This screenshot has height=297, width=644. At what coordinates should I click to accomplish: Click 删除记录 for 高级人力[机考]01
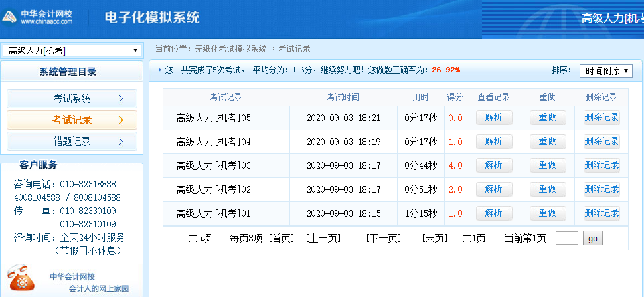(x=602, y=213)
